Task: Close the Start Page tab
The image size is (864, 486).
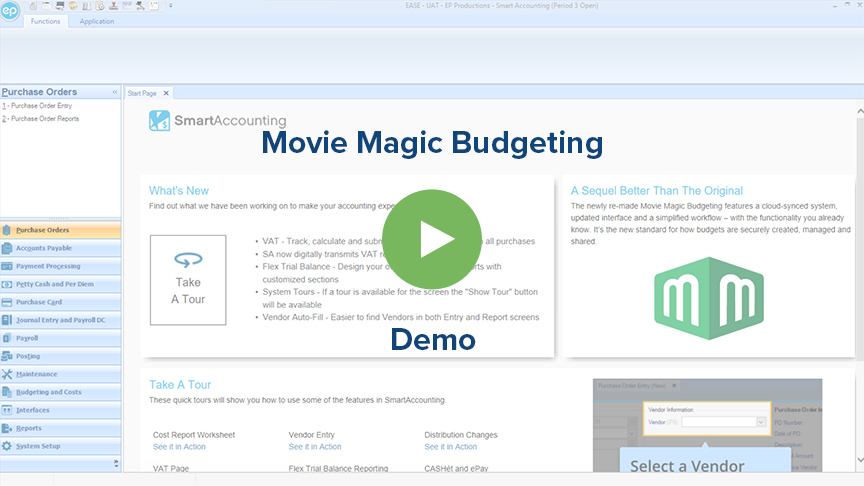Action: point(166,93)
